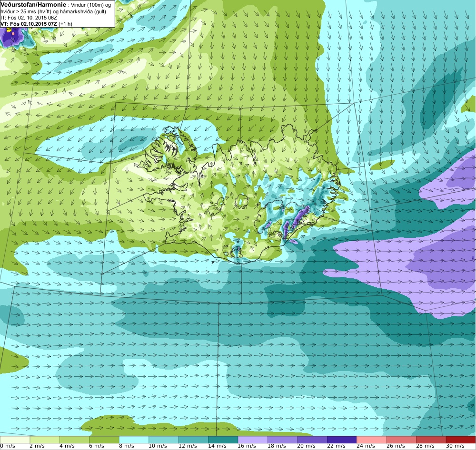Click the '16 m/s' legend label
The image size is (476, 450).
click(247, 446)
